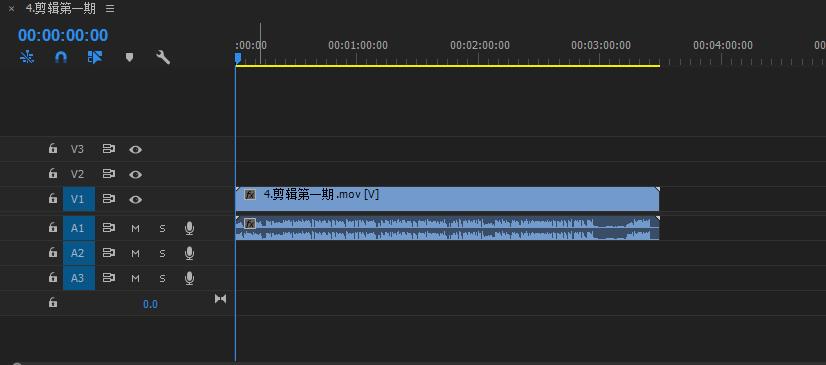The image size is (826, 365).
Task: Open timeline display settings wrench
Action: (x=163, y=57)
